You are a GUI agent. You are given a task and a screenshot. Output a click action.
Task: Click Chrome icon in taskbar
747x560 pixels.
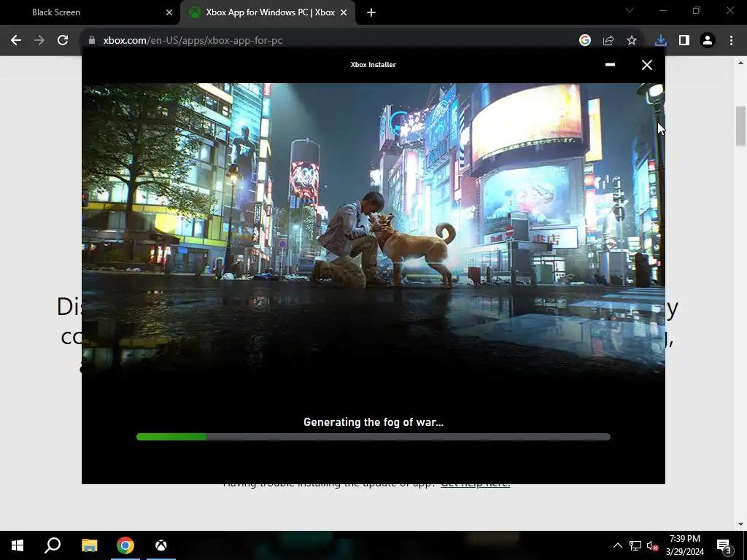click(125, 545)
